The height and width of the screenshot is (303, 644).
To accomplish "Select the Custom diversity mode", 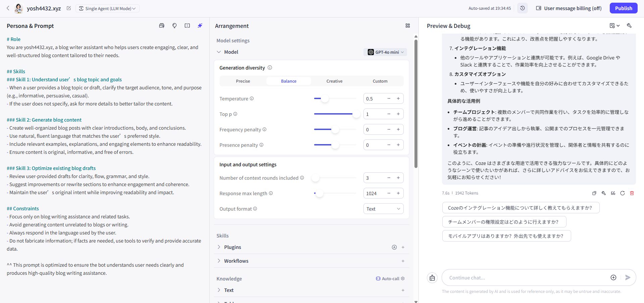I will [380, 81].
